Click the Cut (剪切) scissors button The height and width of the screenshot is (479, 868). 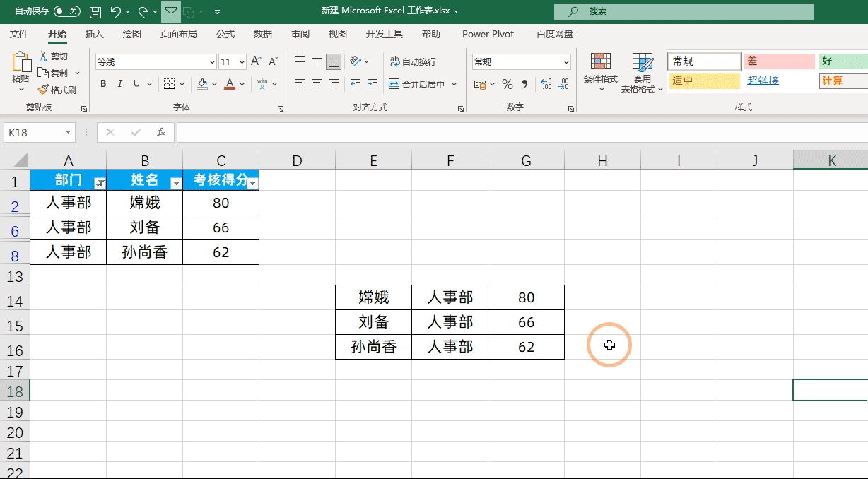pos(54,57)
